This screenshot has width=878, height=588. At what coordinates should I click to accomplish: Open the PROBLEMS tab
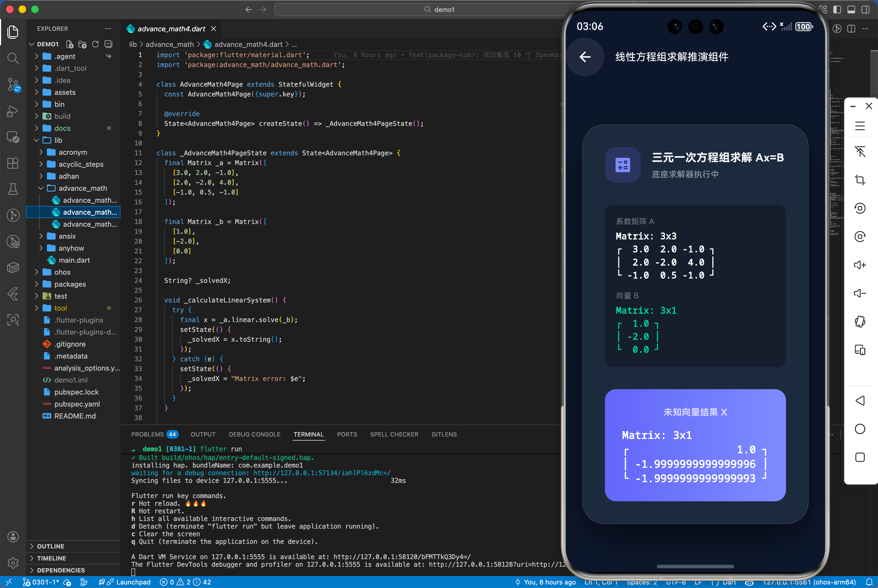[147, 434]
